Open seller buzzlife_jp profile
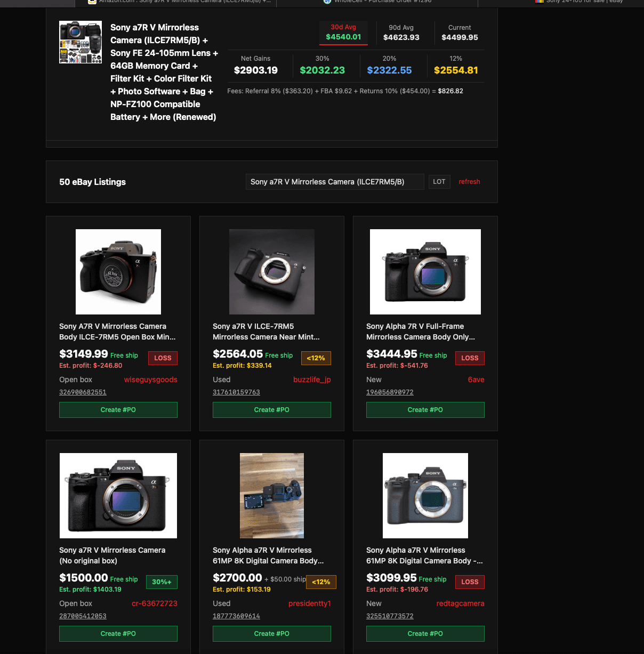 [312, 380]
